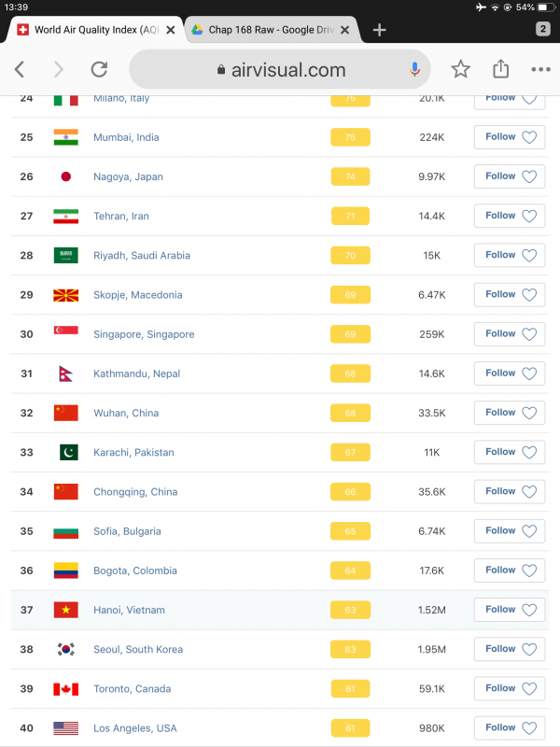This screenshot has width=560, height=747.
Task: Tap the microphone voice search icon
Action: click(414, 69)
